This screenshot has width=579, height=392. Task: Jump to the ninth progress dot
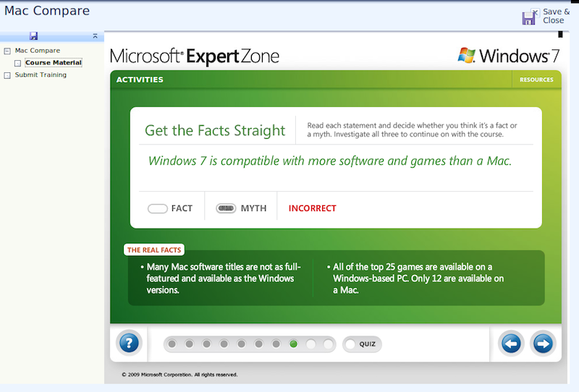tap(311, 344)
